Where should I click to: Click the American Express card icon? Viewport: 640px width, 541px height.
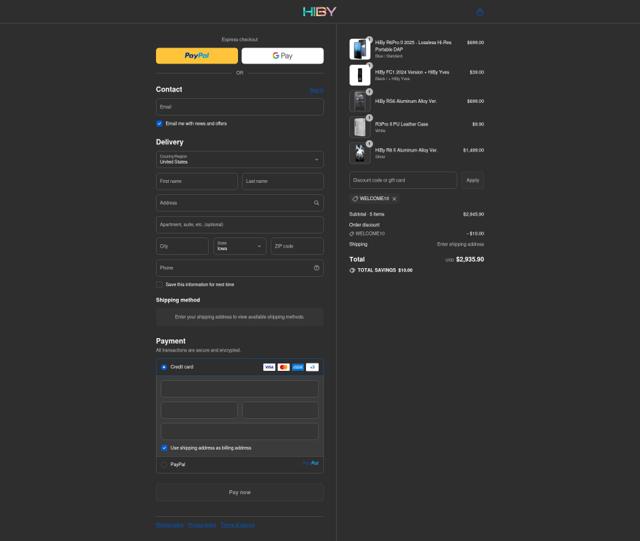tap(298, 367)
